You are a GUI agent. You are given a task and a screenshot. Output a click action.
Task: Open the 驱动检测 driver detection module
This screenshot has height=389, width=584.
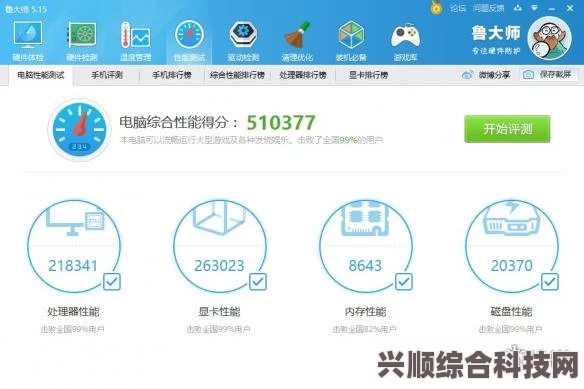click(x=243, y=41)
